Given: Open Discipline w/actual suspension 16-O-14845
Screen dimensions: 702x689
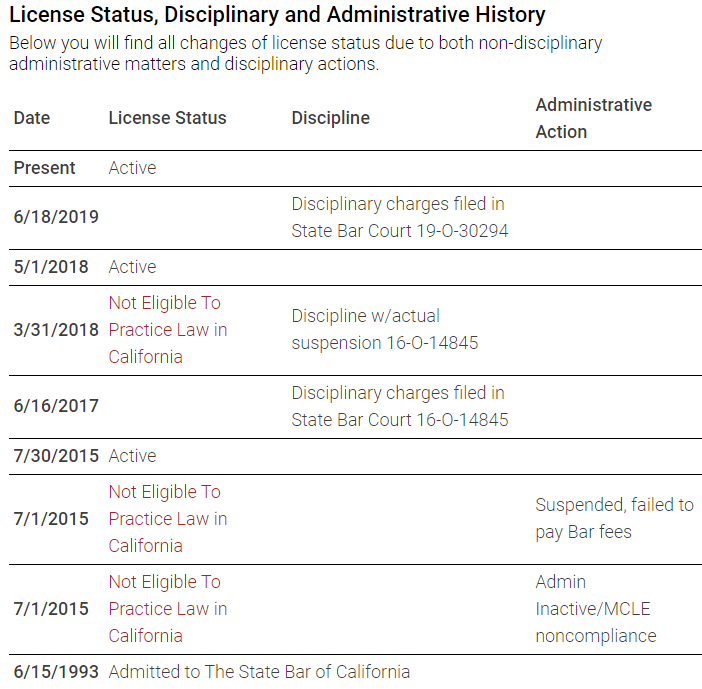Looking at the screenshot, I should point(385,330).
